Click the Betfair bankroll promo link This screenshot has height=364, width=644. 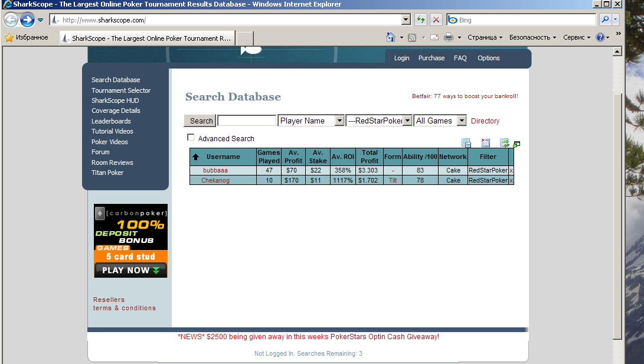(x=465, y=96)
